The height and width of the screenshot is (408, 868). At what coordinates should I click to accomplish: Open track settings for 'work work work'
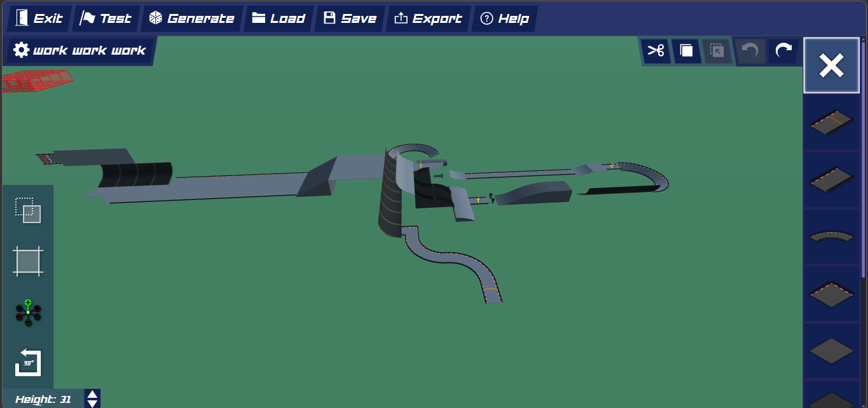80,50
